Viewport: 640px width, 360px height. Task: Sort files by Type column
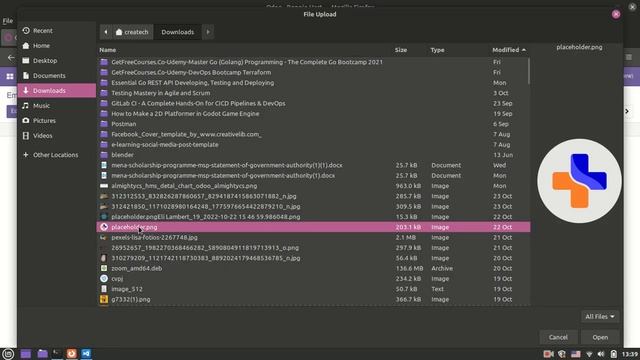(x=437, y=50)
